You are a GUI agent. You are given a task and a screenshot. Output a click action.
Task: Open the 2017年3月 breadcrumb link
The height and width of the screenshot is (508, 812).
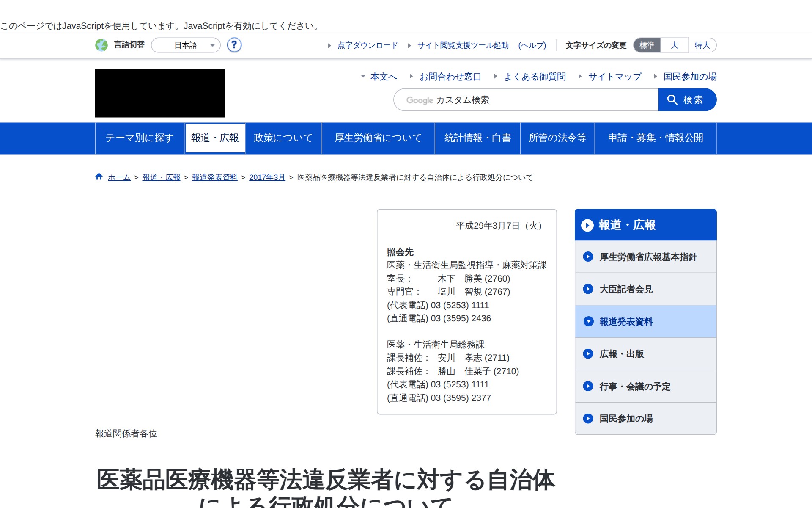point(267,177)
